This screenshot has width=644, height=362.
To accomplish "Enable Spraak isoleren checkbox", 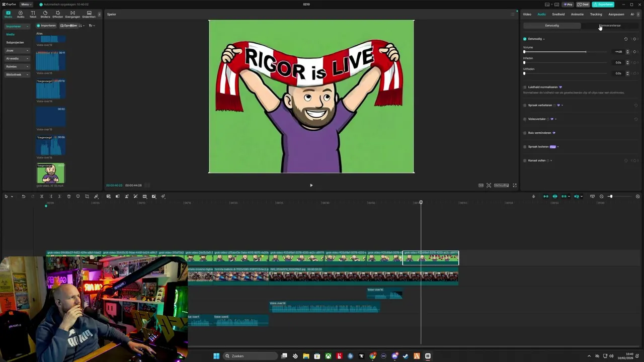I will 525,147.
